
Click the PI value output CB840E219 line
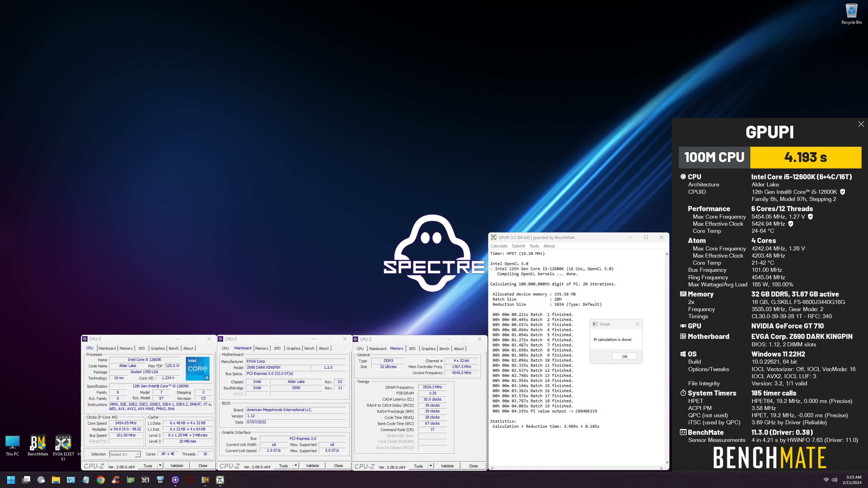pos(545,411)
